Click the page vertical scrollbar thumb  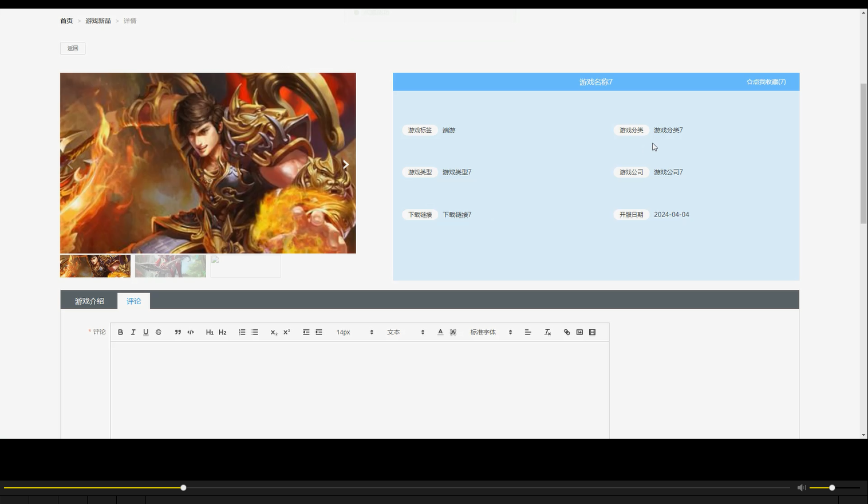[863, 153]
